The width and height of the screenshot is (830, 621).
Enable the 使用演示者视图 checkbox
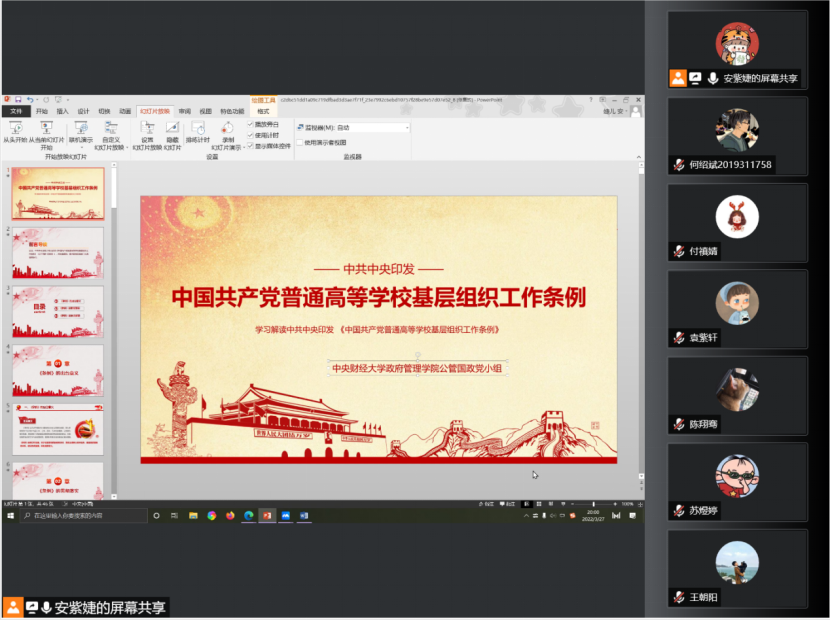298,142
